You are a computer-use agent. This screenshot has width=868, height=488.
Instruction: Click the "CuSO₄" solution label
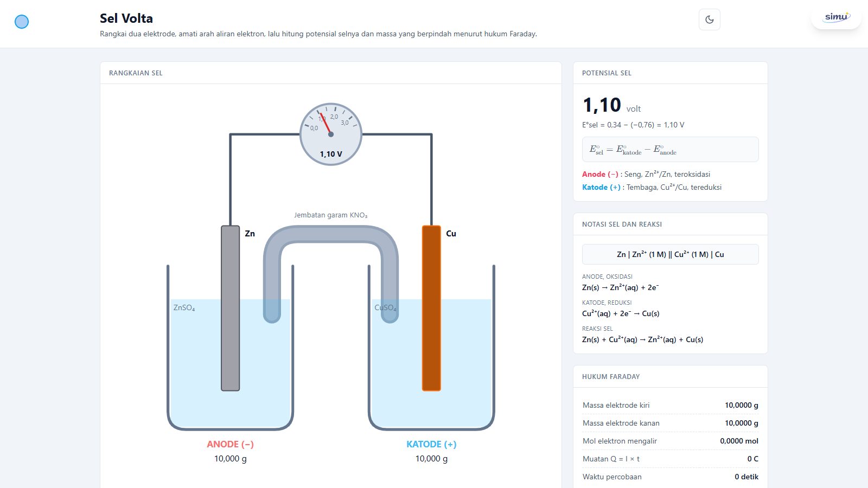coord(385,308)
